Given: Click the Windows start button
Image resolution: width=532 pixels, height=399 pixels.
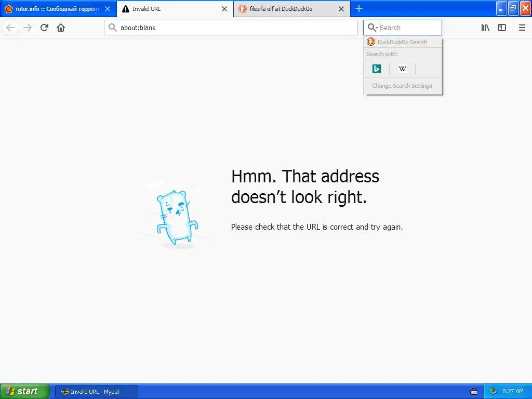Looking at the screenshot, I should pyautogui.click(x=25, y=392).
